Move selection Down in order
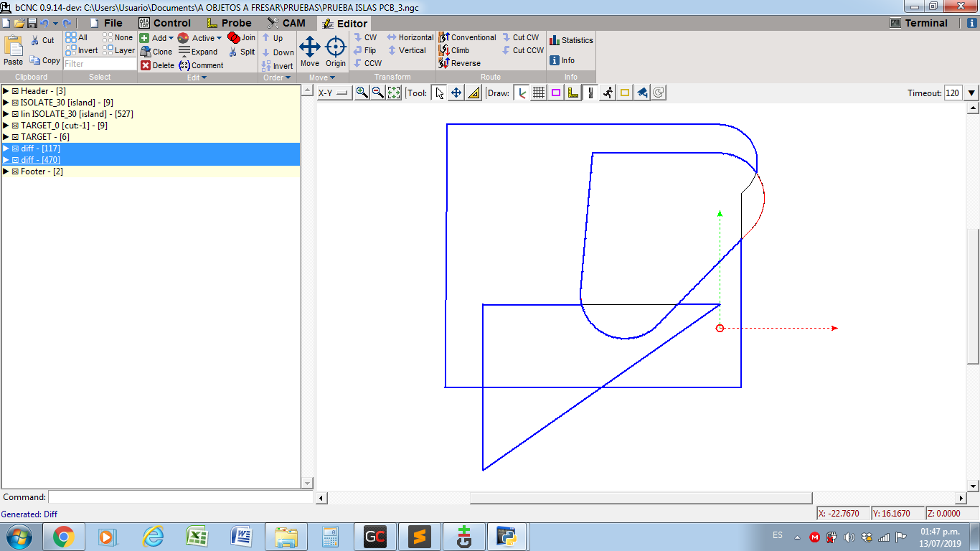 pyautogui.click(x=278, y=52)
